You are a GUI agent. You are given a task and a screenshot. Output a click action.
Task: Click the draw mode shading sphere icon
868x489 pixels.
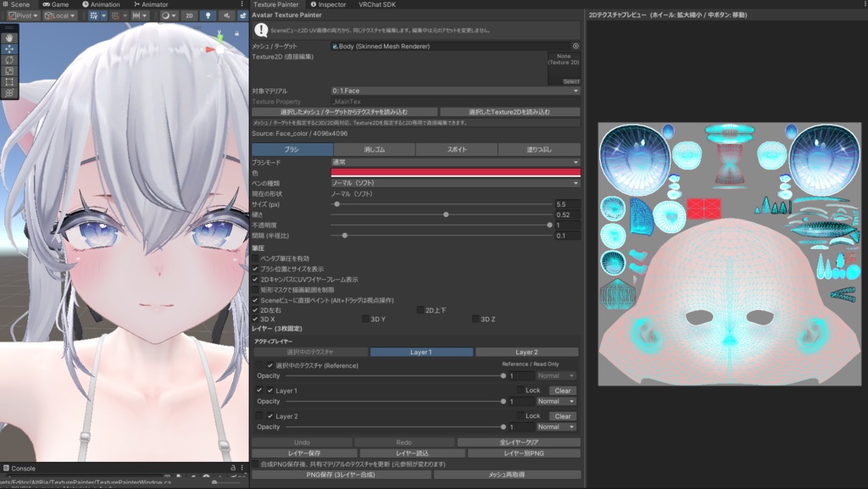[165, 15]
